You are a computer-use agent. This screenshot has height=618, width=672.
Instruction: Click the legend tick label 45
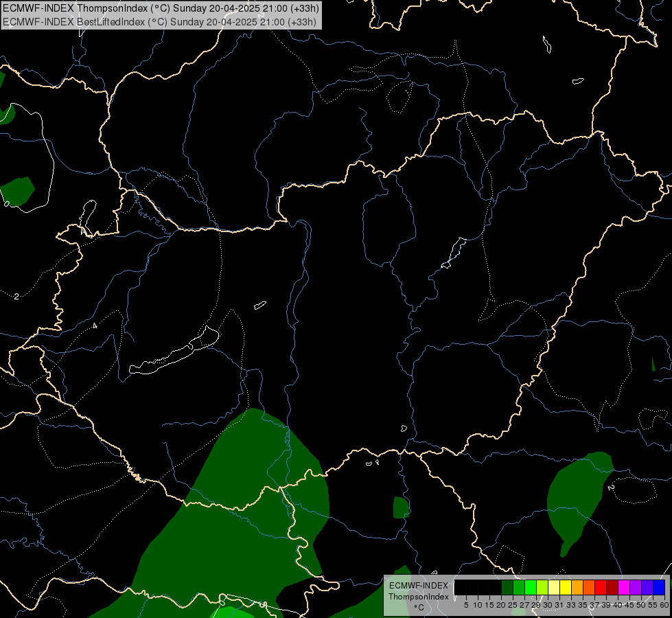pyautogui.click(x=629, y=605)
